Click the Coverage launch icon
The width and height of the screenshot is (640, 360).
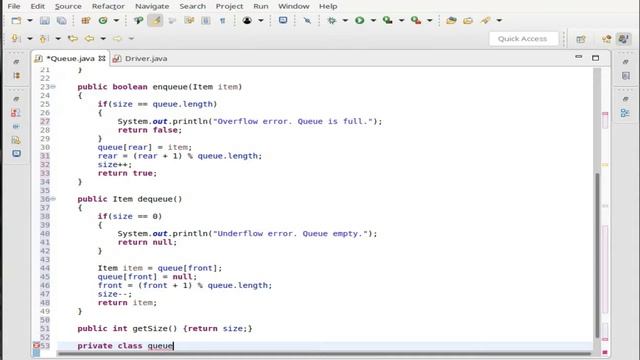click(x=387, y=20)
